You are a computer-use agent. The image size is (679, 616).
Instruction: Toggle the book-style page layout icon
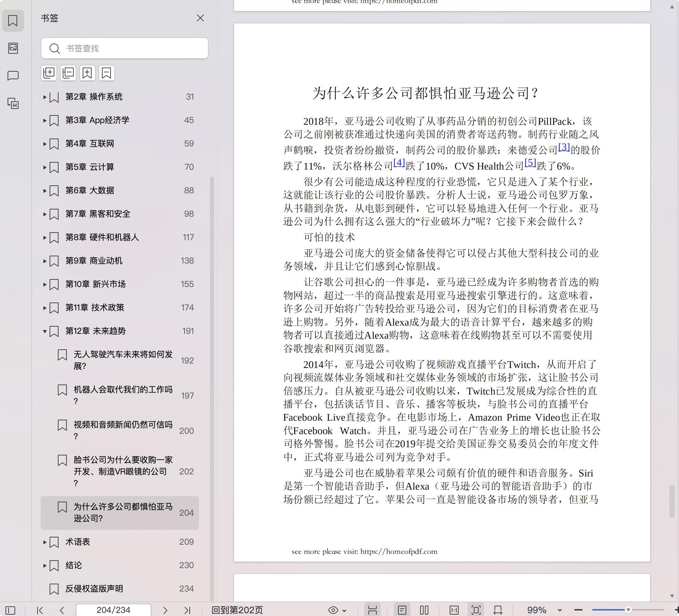[454, 610]
